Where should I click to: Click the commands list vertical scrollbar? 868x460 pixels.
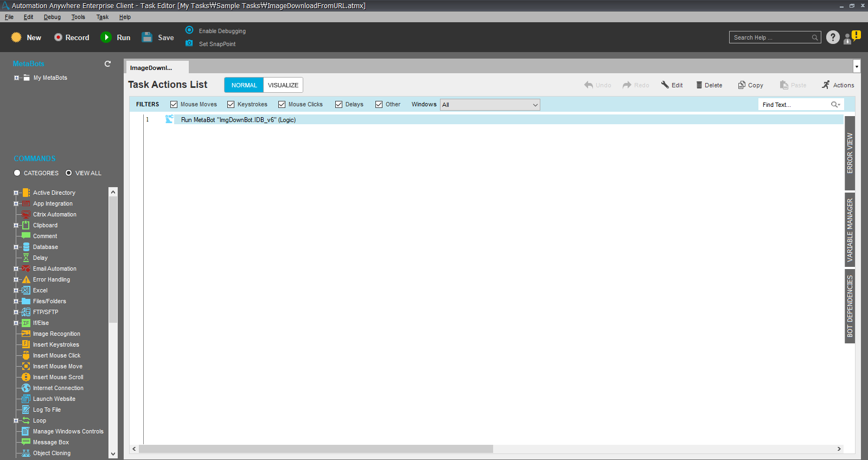(x=113, y=259)
